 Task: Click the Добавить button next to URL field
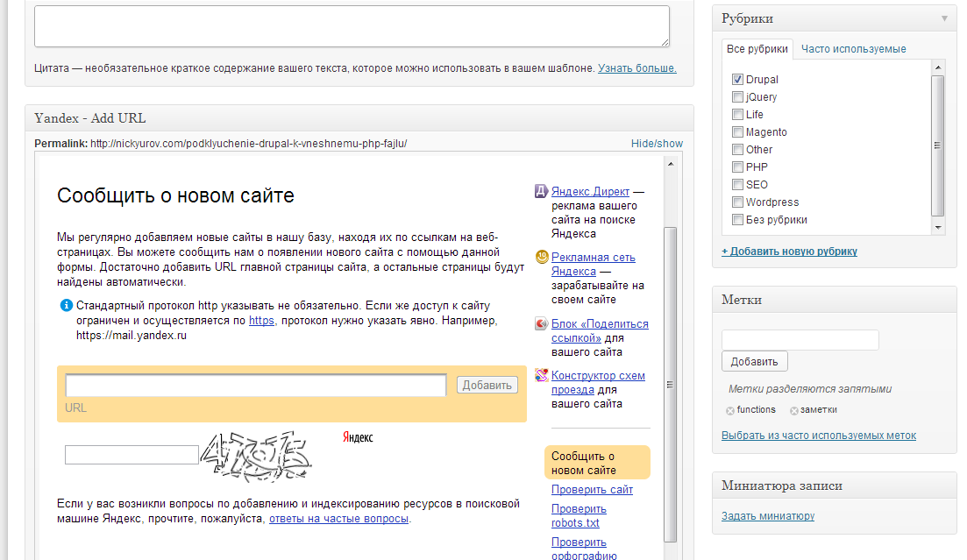pos(487,385)
